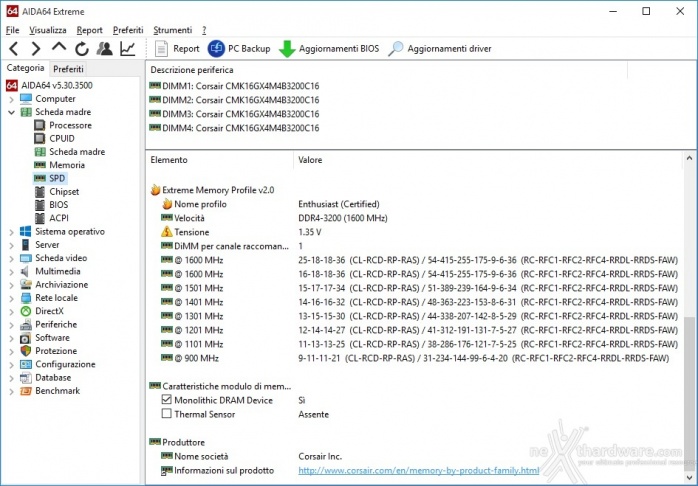698x486 pixels.
Task: Switch to the Preferiti tab
Action: 68,69
